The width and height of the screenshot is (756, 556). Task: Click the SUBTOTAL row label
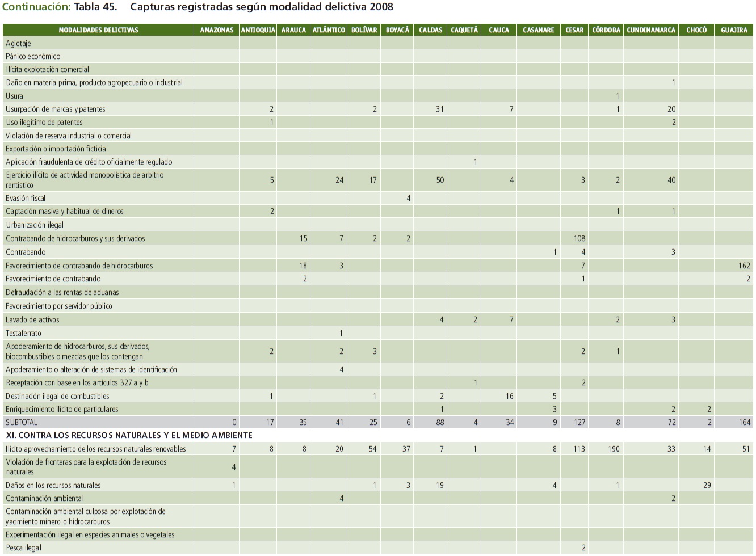tap(21, 422)
